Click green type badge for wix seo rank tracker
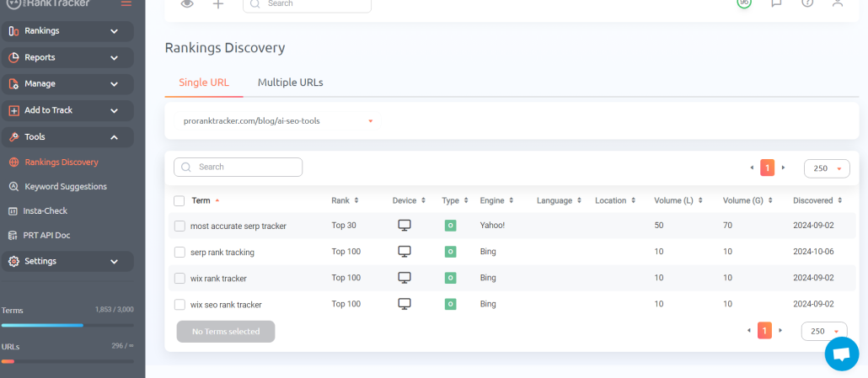This screenshot has height=378, width=868. [x=451, y=303]
